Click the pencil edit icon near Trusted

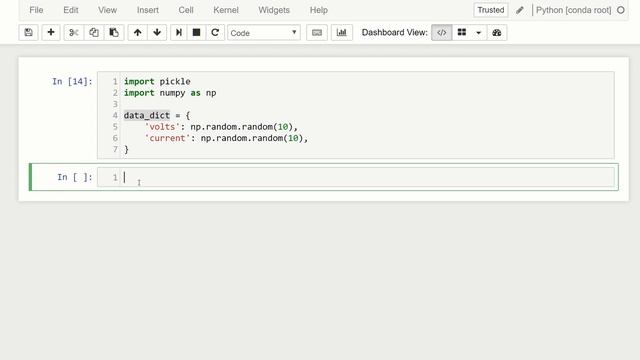520,10
